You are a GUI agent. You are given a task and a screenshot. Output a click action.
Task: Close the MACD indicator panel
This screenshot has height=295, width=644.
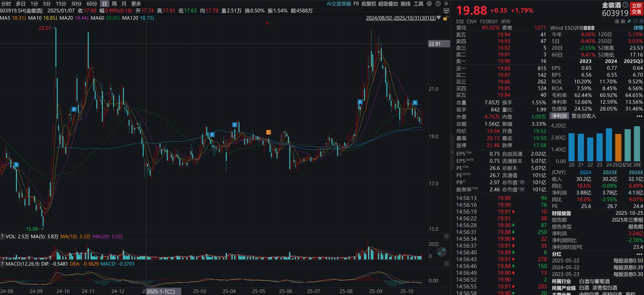446,264
